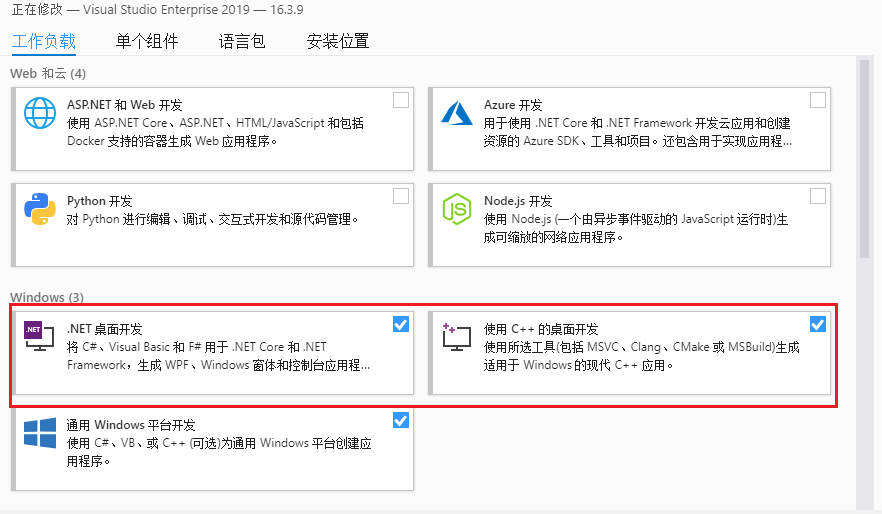Select the Node.js 开发 title text
The image size is (882, 514).
[518, 201]
